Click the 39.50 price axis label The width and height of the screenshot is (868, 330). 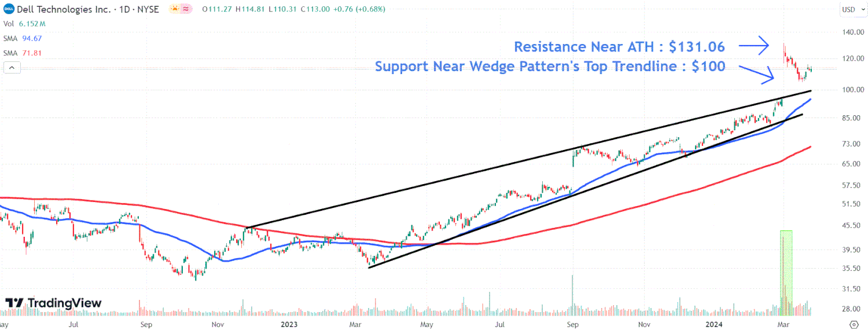(851, 250)
